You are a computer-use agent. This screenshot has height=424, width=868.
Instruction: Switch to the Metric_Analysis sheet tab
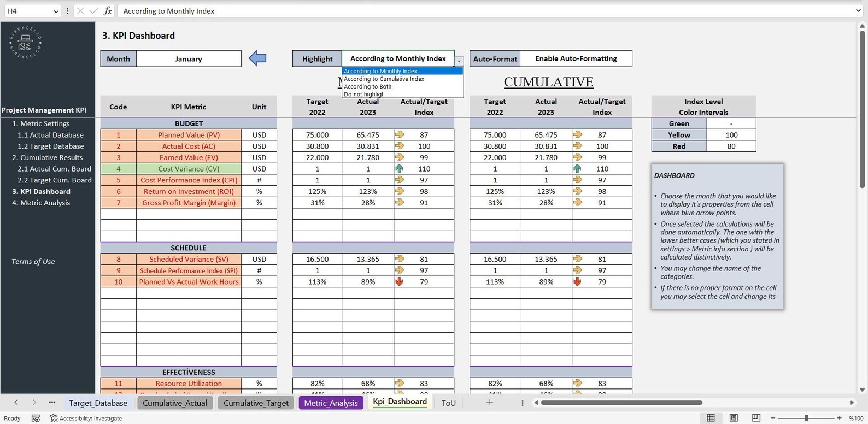tap(331, 403)
